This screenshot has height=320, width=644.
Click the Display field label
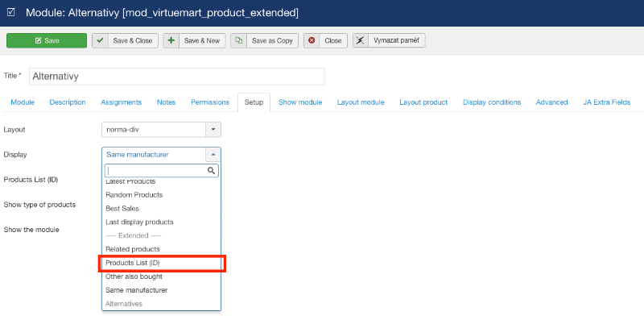[15, 155]
